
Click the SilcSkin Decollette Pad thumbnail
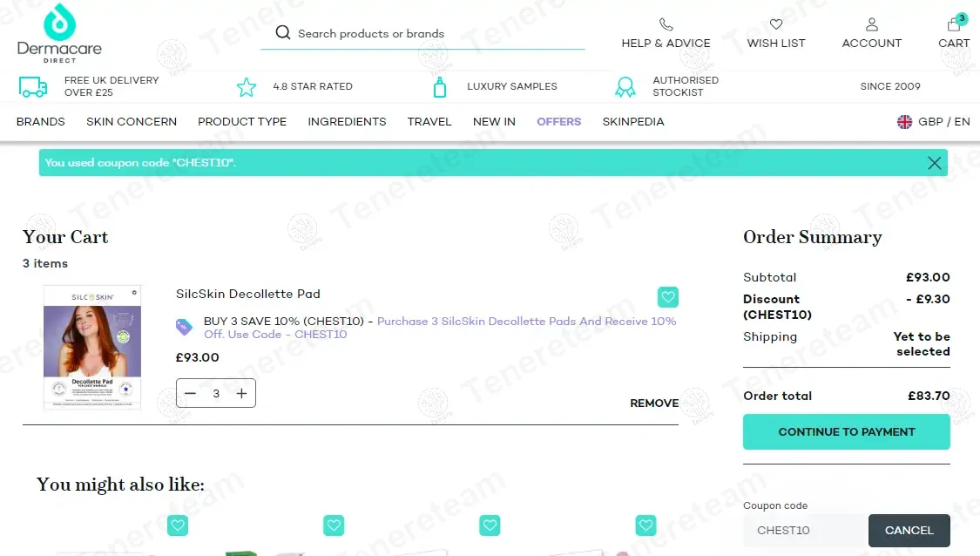coord(92,347)
